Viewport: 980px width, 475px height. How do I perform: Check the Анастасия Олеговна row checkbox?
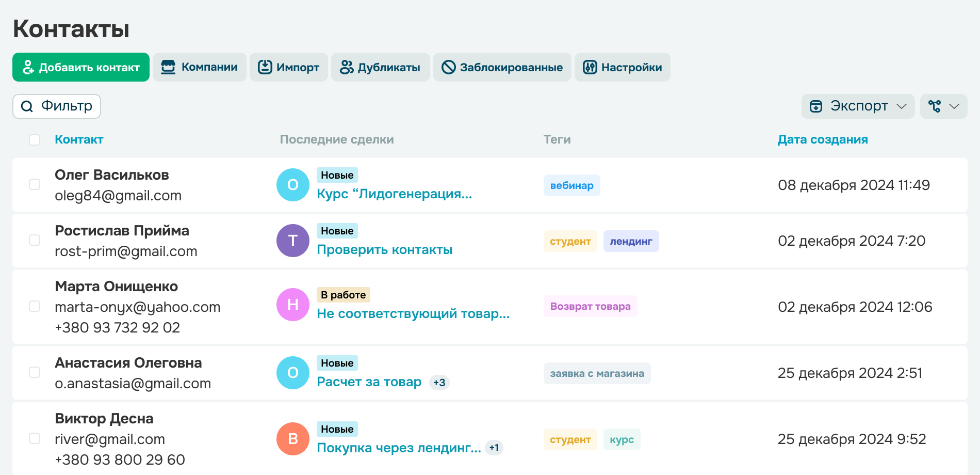pyautogui.click(x=35, y=372)
